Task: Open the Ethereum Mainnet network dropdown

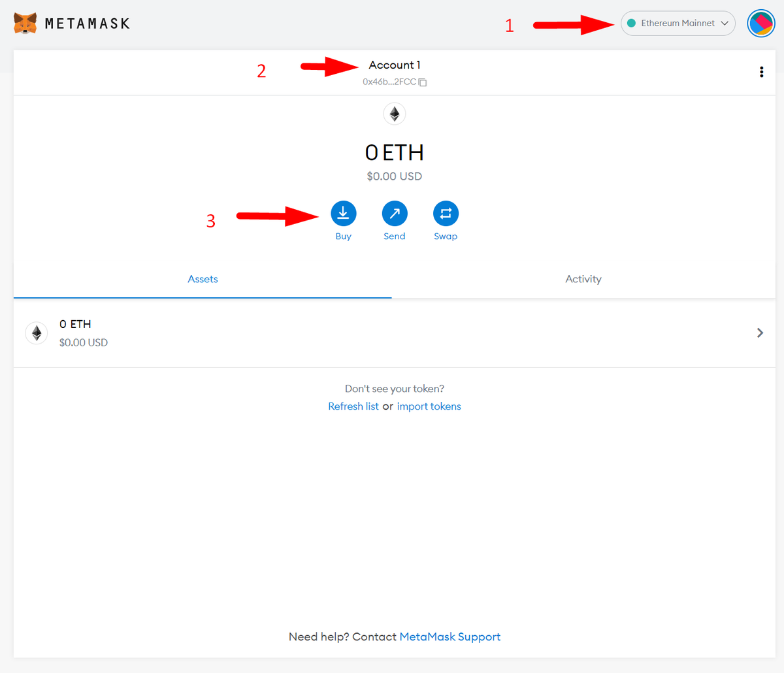Action: pyautogui.click(x=678, y=23)
